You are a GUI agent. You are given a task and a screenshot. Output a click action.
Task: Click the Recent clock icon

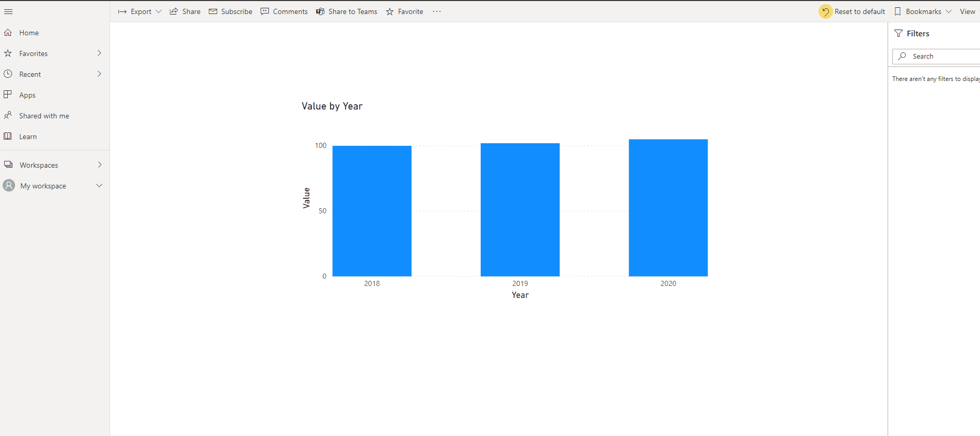pos(8,74)
